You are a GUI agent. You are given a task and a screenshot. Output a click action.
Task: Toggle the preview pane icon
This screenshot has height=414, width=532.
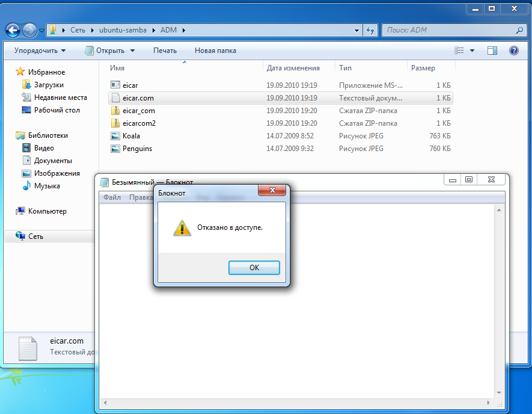(492, 51)
